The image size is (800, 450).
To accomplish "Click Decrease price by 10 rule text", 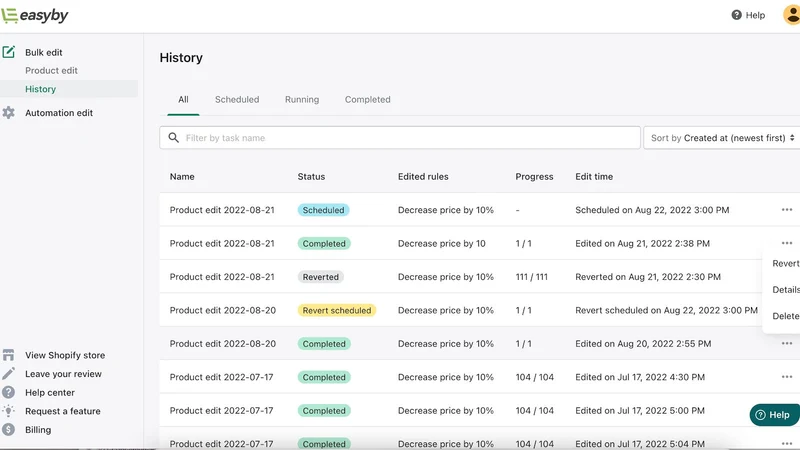I will pos(441,243).
